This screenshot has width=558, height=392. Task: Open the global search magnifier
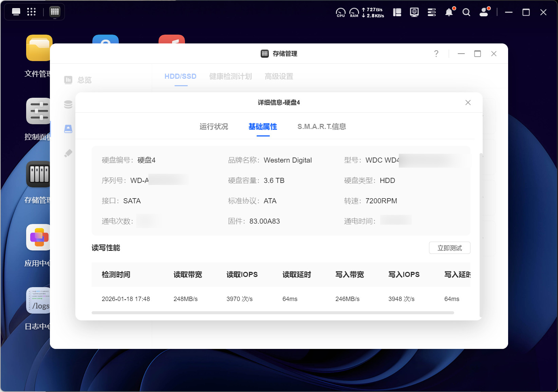point(466,13)
